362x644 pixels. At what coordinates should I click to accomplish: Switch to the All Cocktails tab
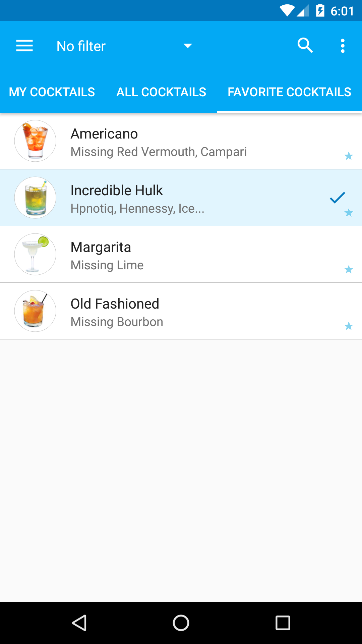161,92
